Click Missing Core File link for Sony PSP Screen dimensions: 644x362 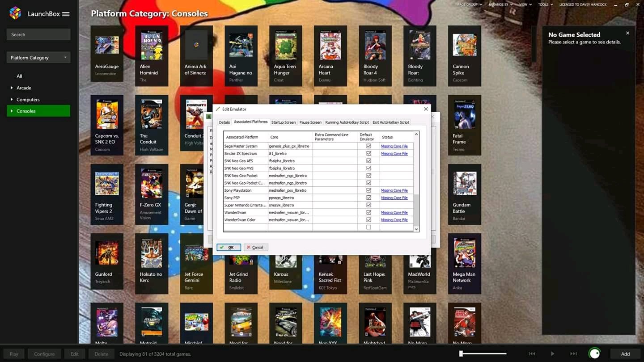click(x=394, y=198)
